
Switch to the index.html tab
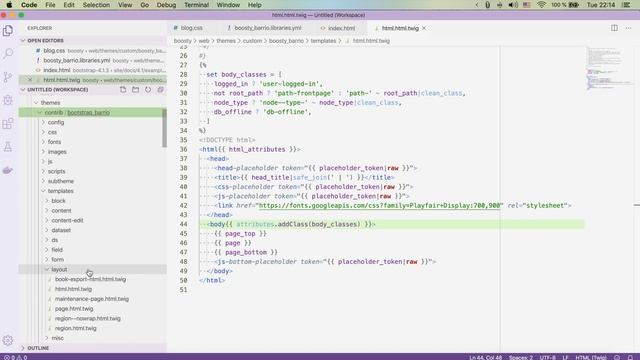click(341, 28)
